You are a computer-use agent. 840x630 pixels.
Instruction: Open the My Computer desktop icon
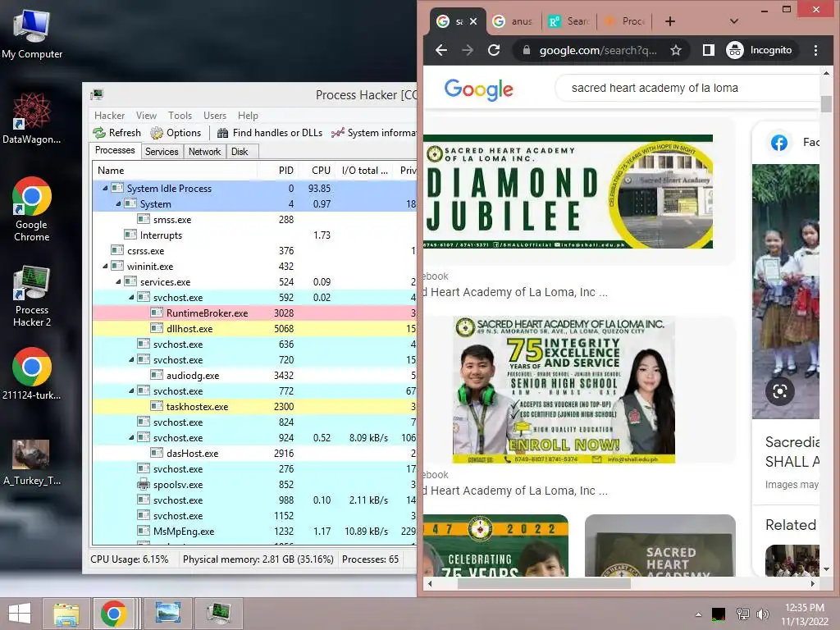pyautogui.click(x=32, y=34)
